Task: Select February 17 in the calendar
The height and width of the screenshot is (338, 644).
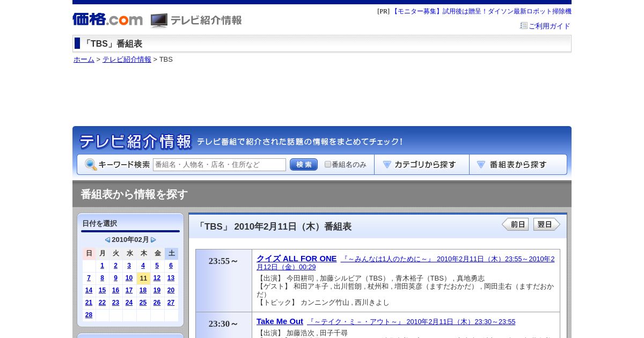Action: coord(129,290)
